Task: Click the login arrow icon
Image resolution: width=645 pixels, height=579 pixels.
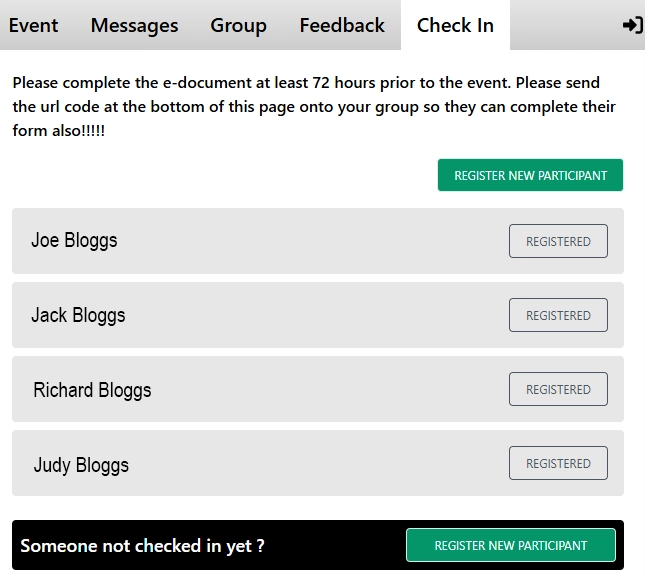Action: click(633, 25)
